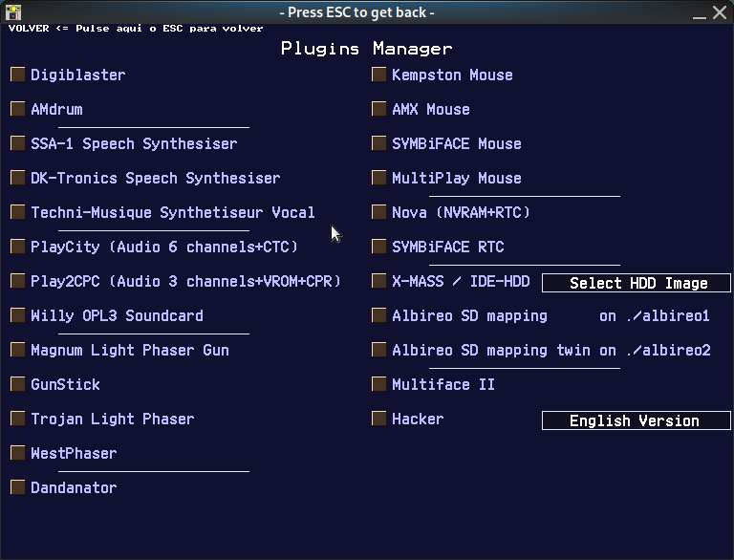Viewport: 734px width, 560px height.
Task: Enable the Multiface II checkbox
Action: pyautogui.click(x=379, y=384)
